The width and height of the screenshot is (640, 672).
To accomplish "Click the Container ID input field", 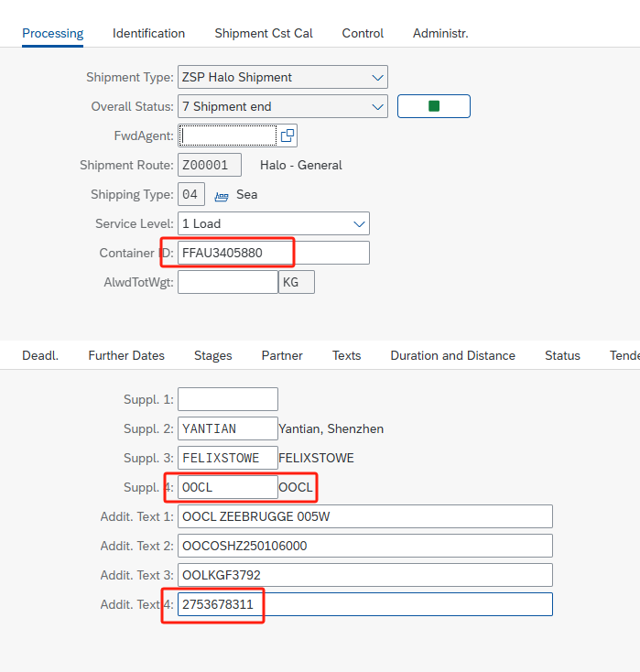I will click(x=274, y=253).
